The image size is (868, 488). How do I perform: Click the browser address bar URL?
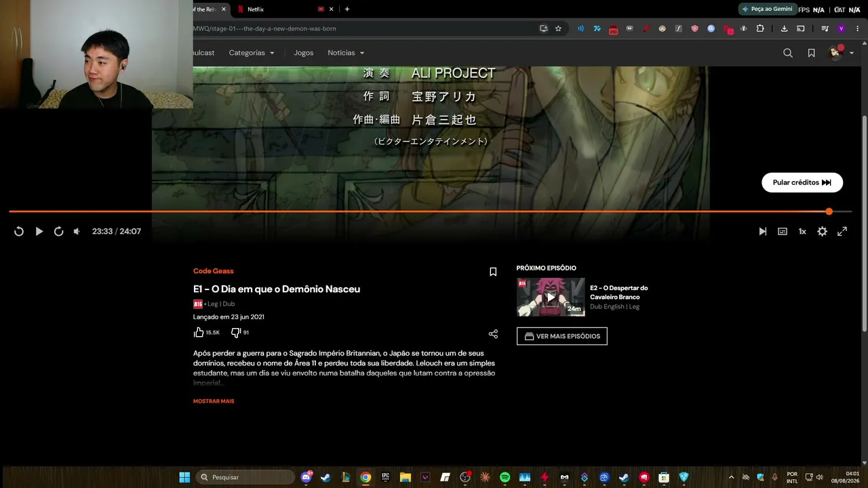(x=264, y=28)
